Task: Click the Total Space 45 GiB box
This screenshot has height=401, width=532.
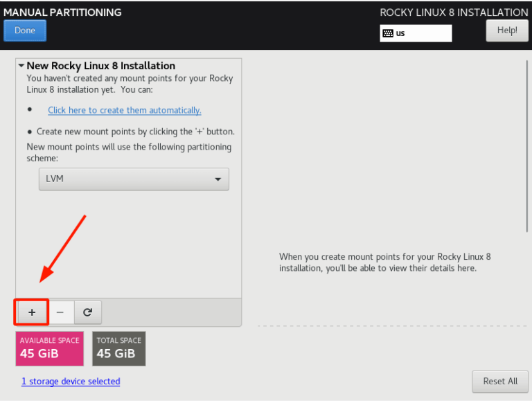Action: point(118,348)
